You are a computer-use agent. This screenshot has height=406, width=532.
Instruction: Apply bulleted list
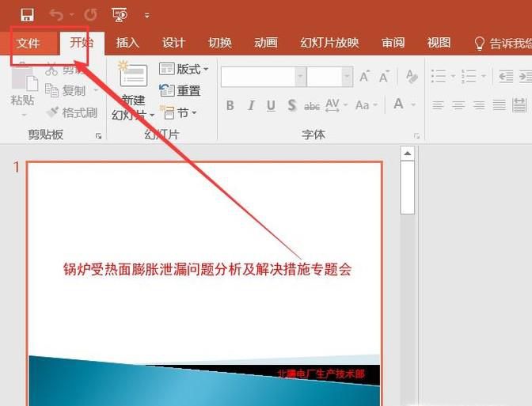(439, 76)
